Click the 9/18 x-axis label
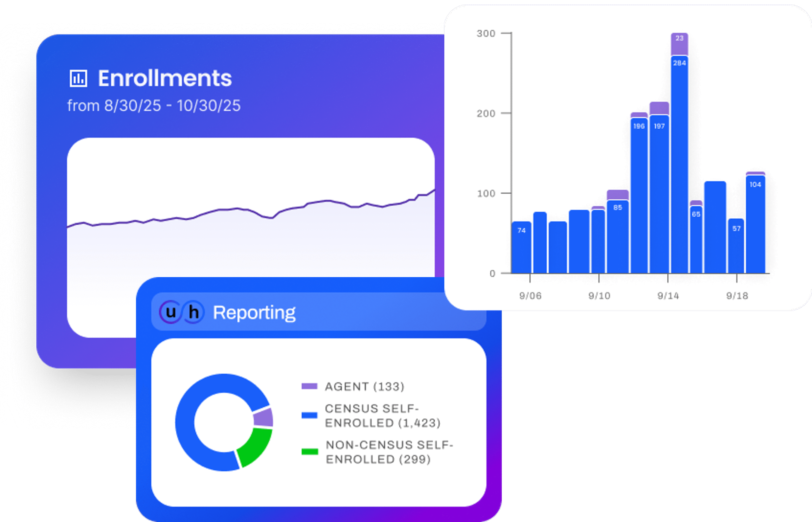This screenshot has width=812, height=522. pyautogui.click(x=737, y=296)
